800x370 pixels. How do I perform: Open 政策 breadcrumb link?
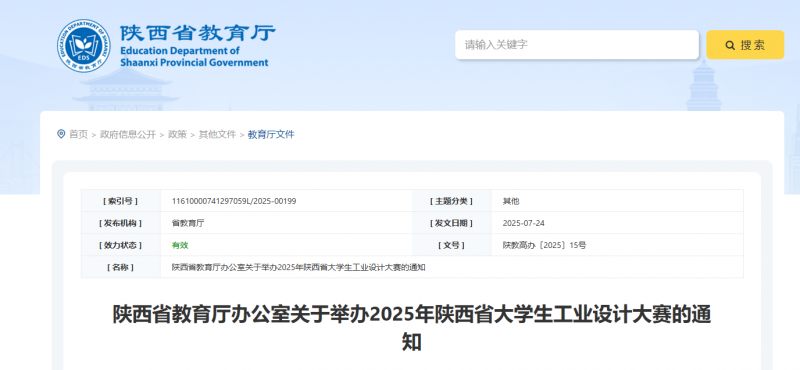pos(177,134)
